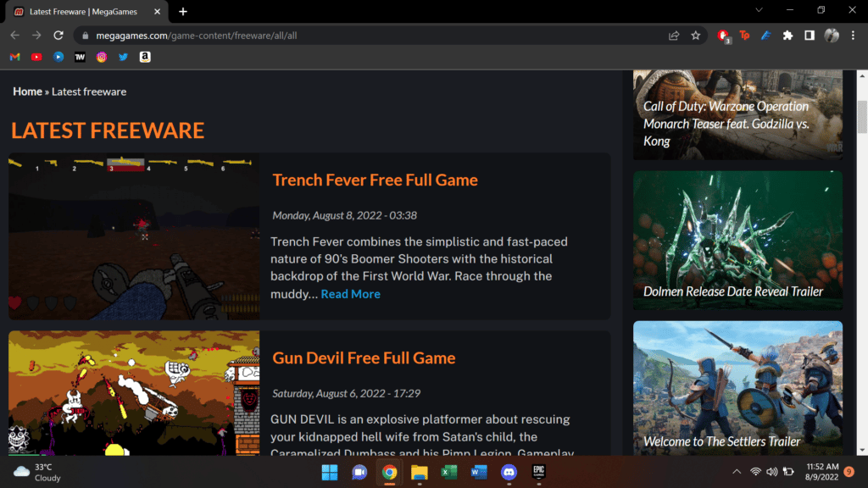Open the Chrome profile avatar
The height and width of the screenshot is (488, 868).
point(832,36)
